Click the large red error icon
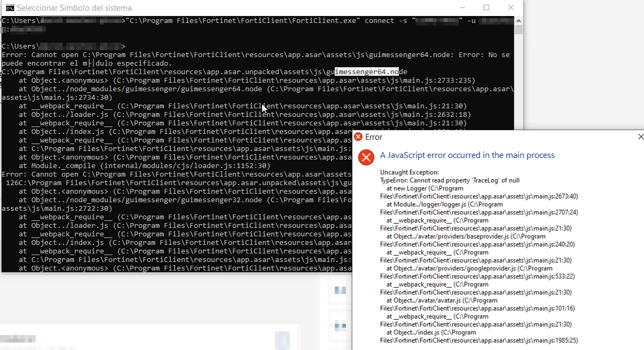Screen dimensions: 644x350 pos(366,157)
